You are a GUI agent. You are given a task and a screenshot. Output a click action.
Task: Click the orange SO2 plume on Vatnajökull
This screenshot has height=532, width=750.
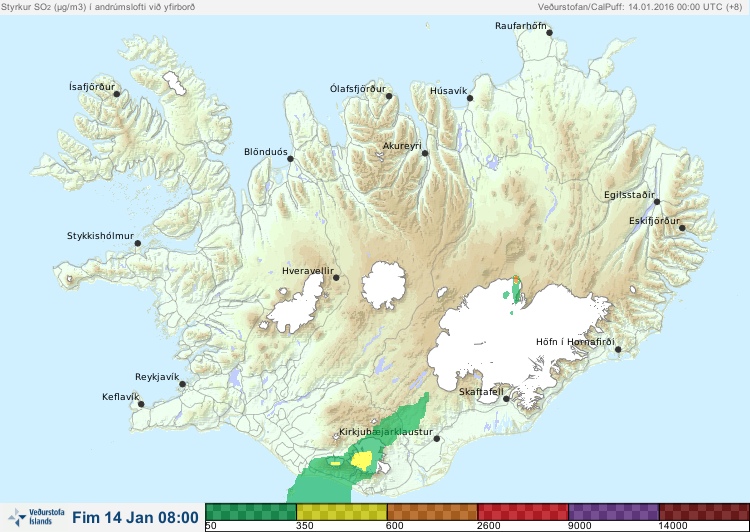coord(516,280)
